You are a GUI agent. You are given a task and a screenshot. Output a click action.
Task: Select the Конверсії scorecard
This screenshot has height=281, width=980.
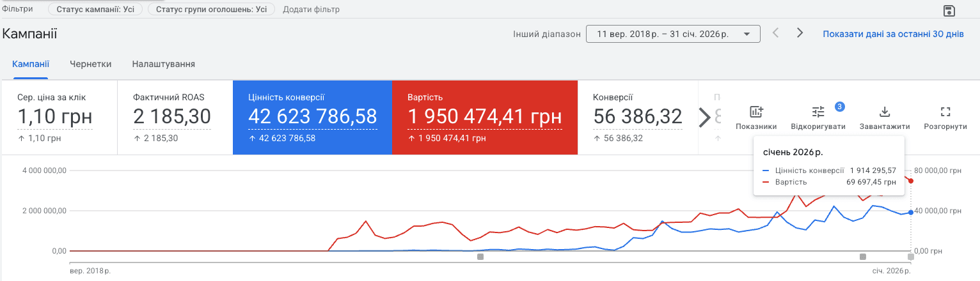[637, 118]
